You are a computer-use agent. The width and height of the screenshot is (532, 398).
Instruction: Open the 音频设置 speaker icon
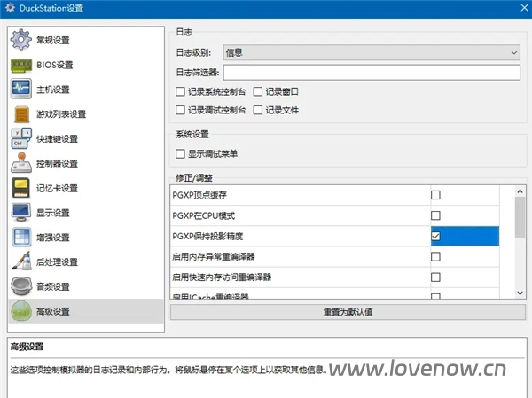[x=21, y=286]
